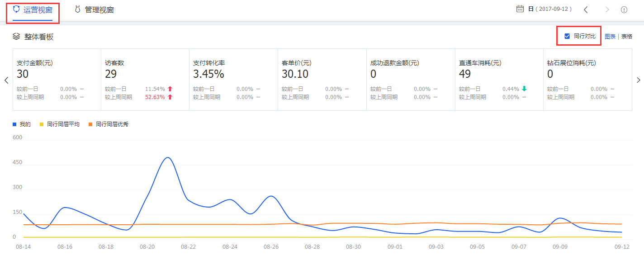Screen dimensions: 644x260
Task: Click the red up arrow beside 11.54%
Action: (170, 89)
